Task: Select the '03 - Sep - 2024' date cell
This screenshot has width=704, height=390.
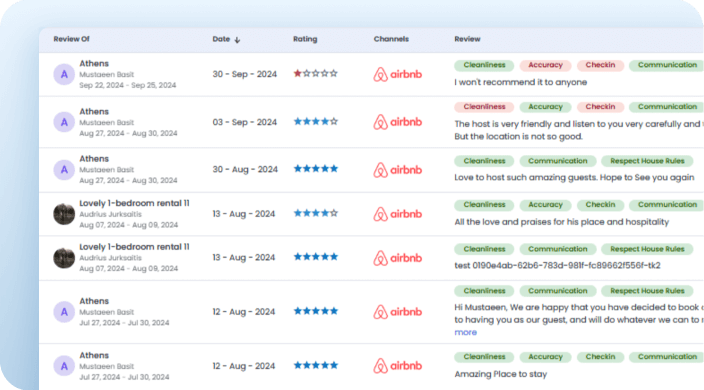Action: 245,122
